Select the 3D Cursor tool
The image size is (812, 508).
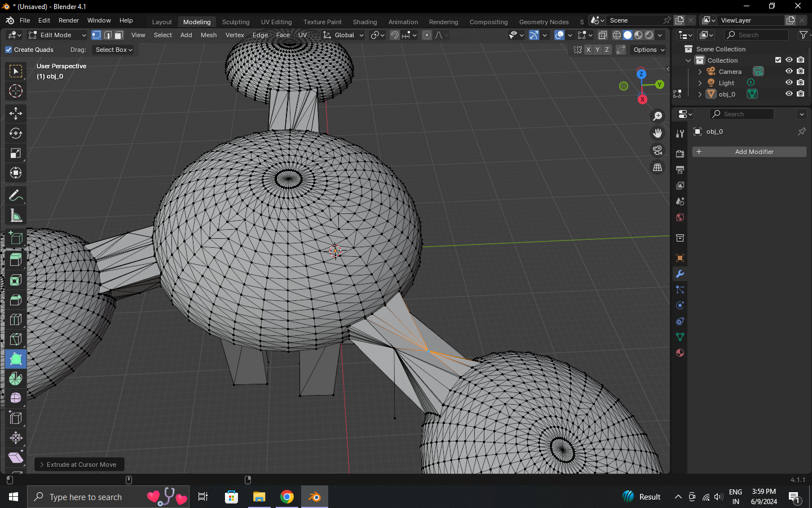pos(16,91)
